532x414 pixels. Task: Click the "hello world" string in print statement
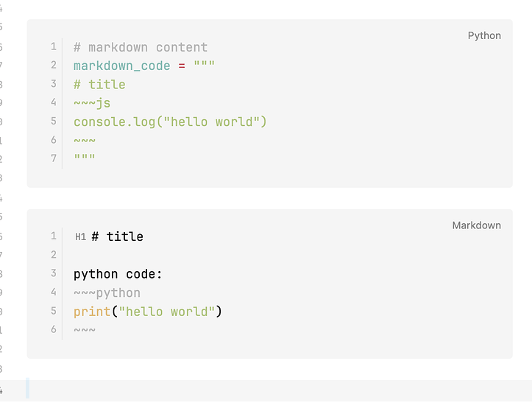tap(166, 312)
